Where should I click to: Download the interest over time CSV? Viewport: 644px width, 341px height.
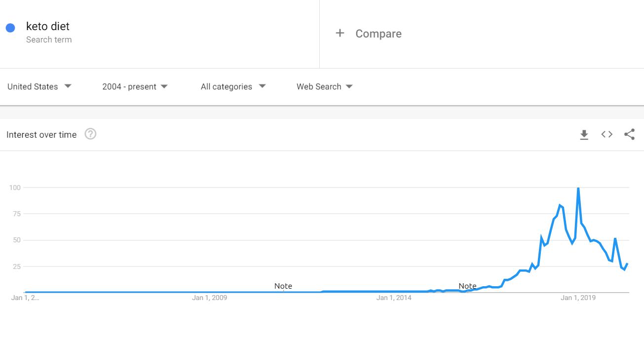click(584, 135)
